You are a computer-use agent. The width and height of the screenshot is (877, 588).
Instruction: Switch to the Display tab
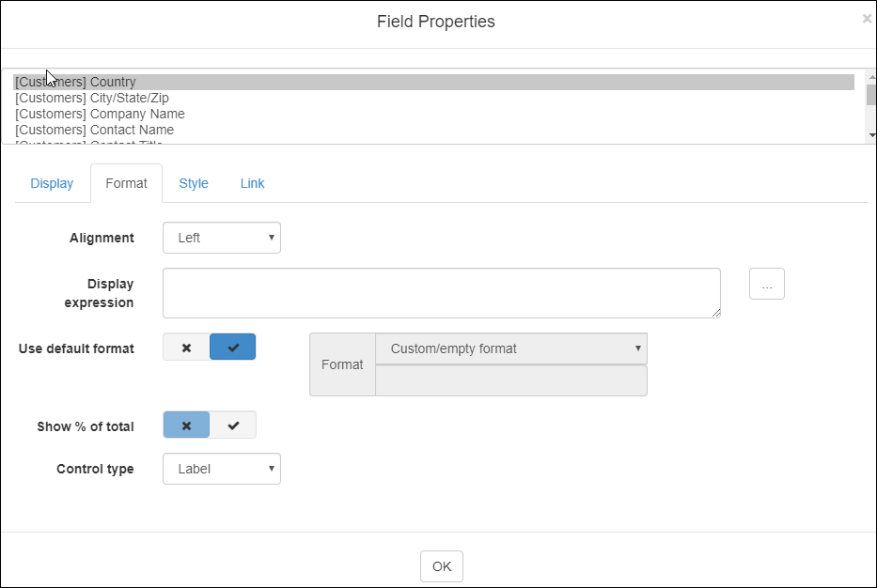coord(52,183)
